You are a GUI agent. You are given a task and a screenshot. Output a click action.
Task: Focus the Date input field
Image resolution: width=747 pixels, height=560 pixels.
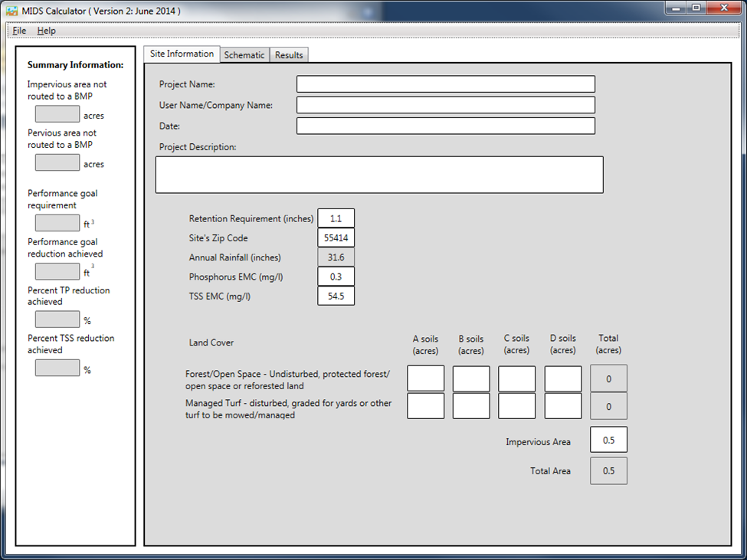445,126
